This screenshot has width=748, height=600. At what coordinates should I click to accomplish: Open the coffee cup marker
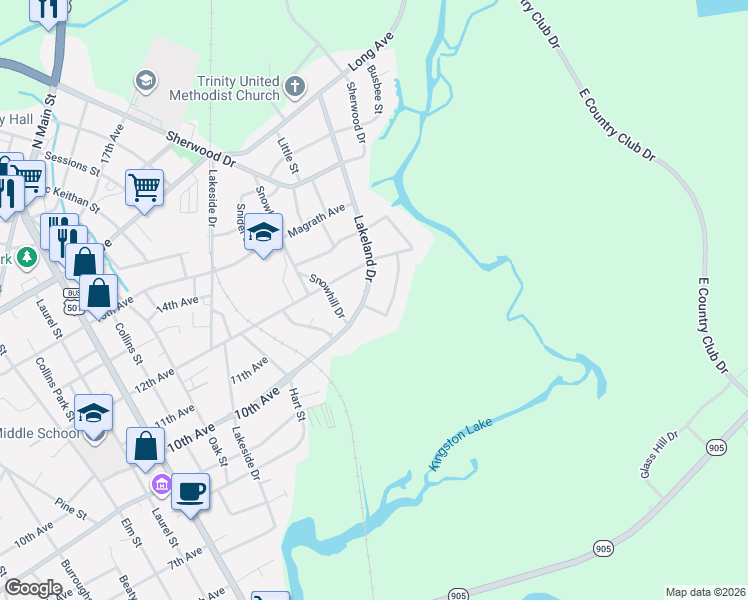tap(190, 495)
